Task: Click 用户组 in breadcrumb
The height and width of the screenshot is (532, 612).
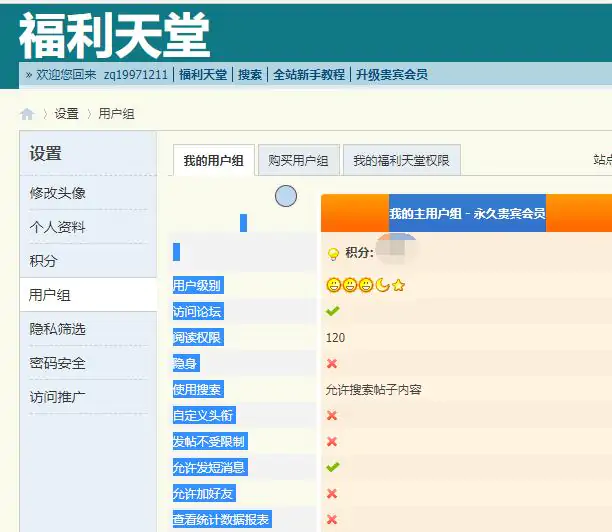Action: (116, 114)
